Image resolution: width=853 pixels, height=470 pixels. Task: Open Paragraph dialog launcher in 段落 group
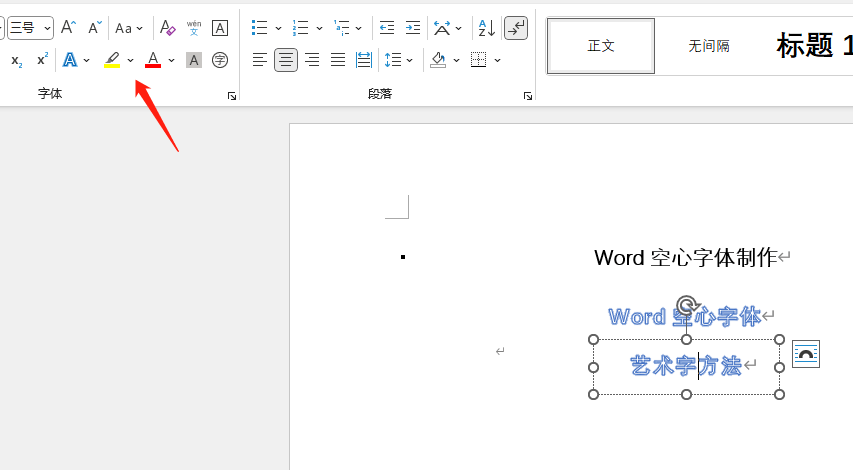pos(528,96)
